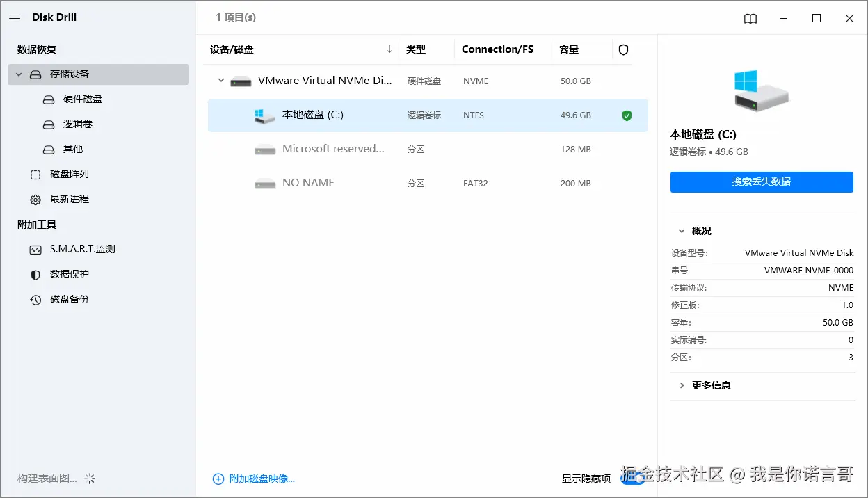Click the 50.0 GB capacity cell in VMware row
Viewport: 868px width, 498px height.
[x=576, y=81]
